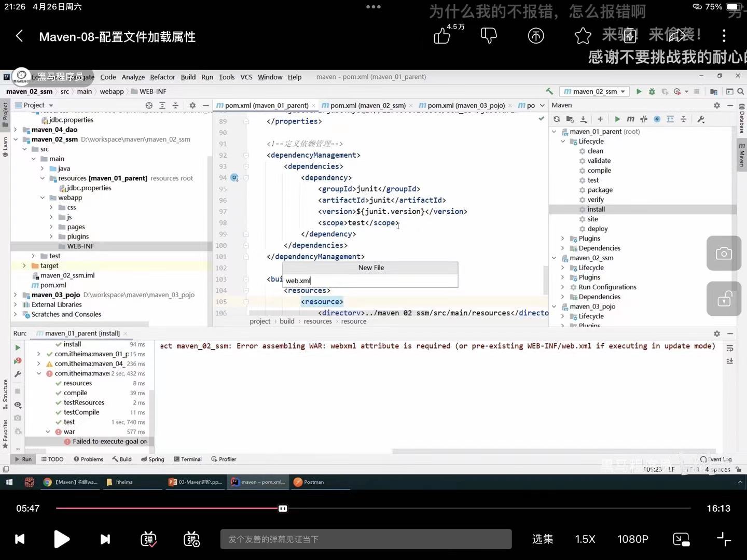
Task: Open the Refactor menu
Action: coord(162,77)
